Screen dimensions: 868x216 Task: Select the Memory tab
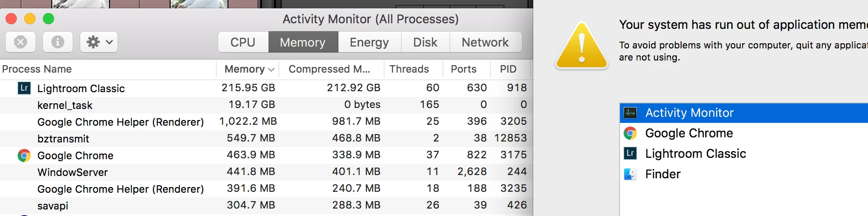[303, 42]
